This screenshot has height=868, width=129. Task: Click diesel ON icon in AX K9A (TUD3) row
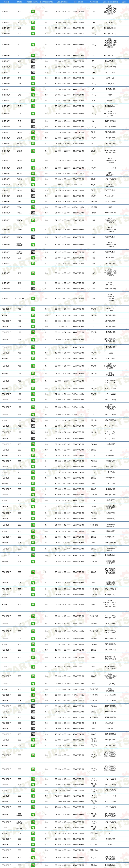pyautogui.click(x=33, y=61)
